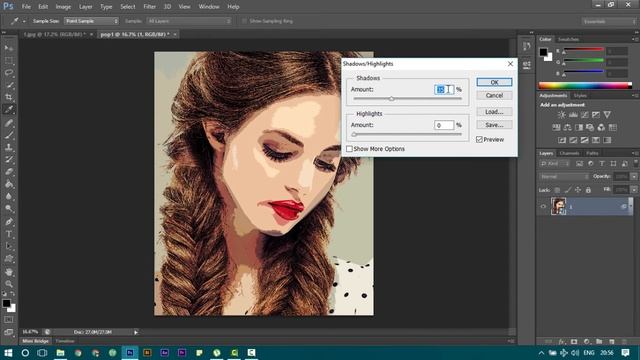Select the Zoom tool in the toolbox
This screenshot has height=360, width=640.
click(x=9, y=284)
